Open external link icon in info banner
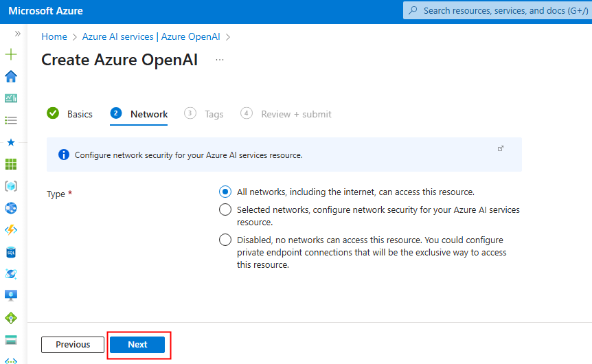Viewport: 592px width, 364px height. click(500, 148)
